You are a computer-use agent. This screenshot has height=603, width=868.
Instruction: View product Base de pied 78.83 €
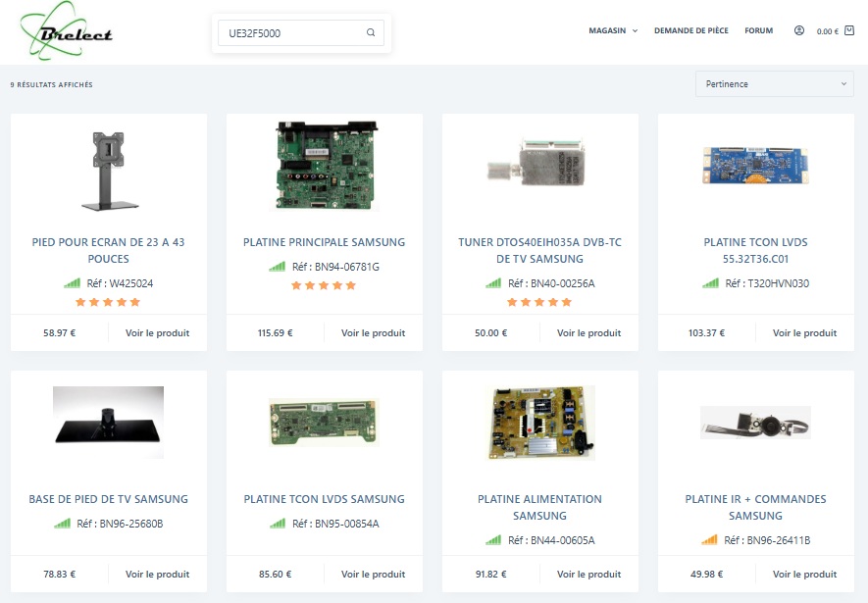pyautogui.click(x=157, y=575)
